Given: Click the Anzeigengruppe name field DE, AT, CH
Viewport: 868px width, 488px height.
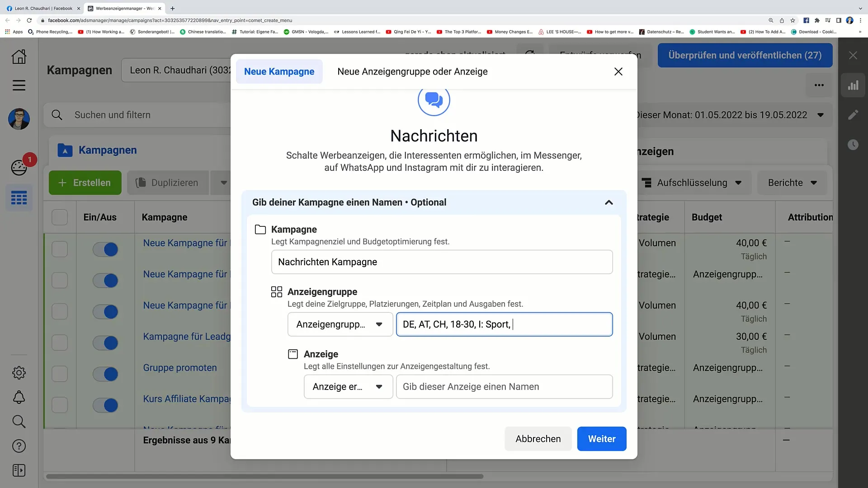Looking at the screenshot, I should tap(504, 324).
